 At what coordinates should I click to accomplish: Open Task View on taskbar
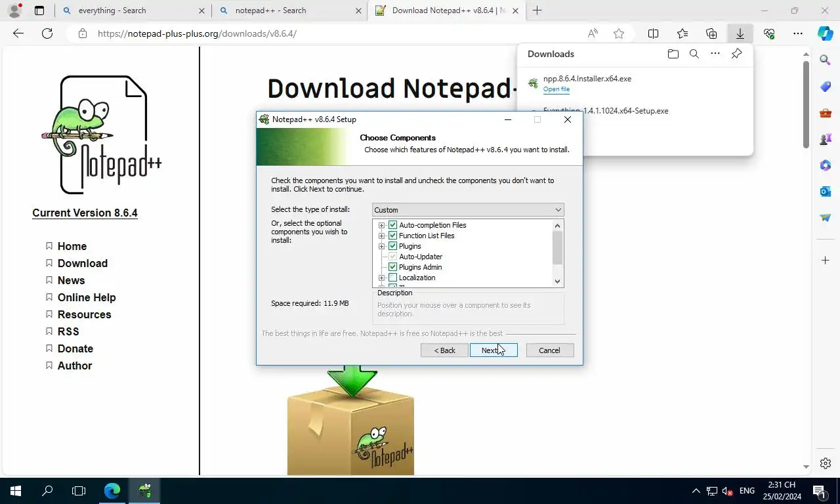coord(79,490)
